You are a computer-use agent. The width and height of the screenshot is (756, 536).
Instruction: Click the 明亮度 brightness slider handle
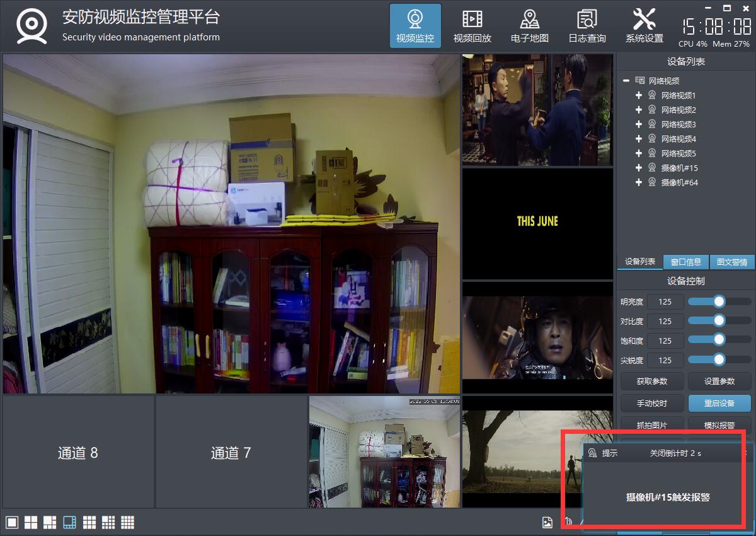point(719,301)
